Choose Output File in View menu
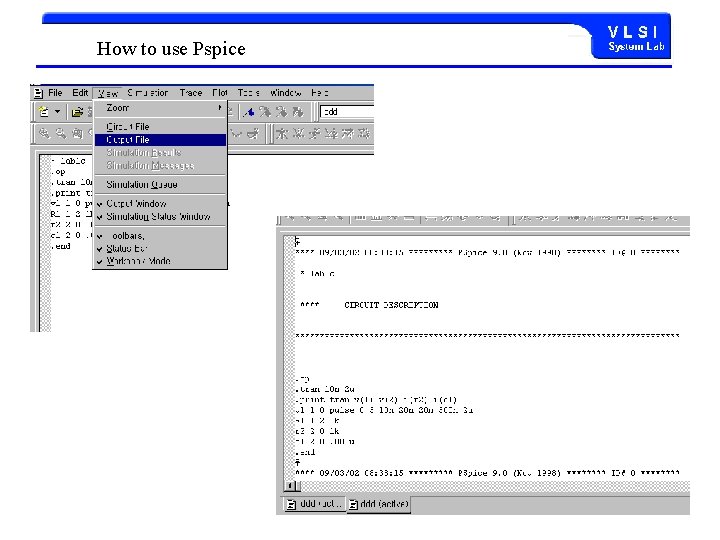Screen dimensions: 720x540 pos(160,139)
